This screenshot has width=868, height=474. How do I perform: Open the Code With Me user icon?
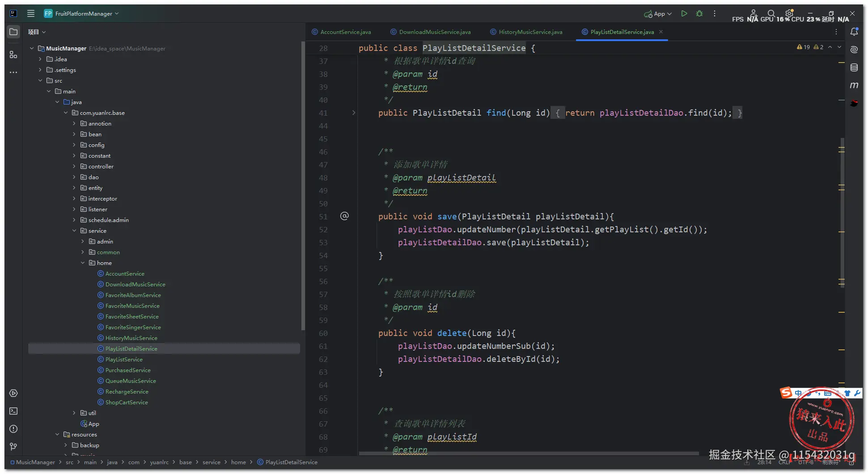click(754, 13)
